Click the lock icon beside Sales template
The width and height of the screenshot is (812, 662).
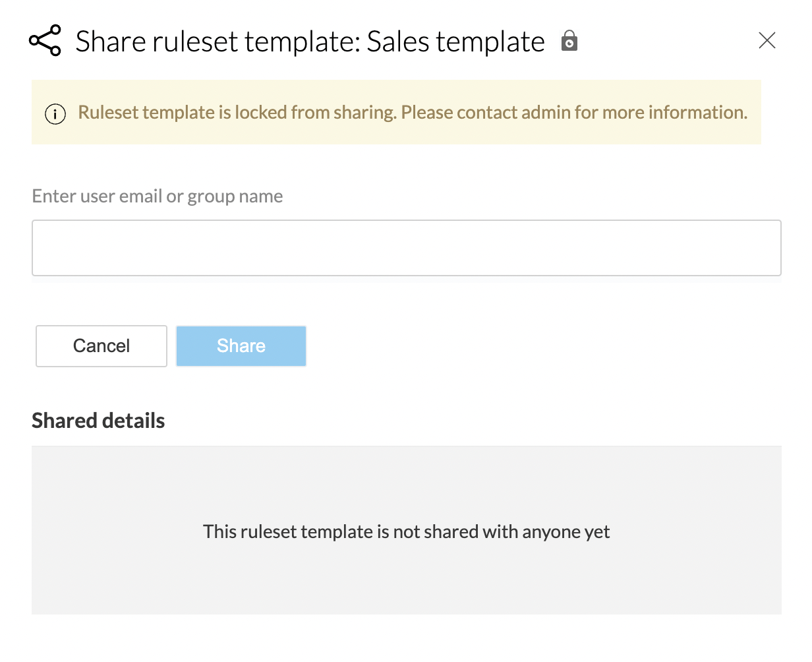click(x=569, y=41)
